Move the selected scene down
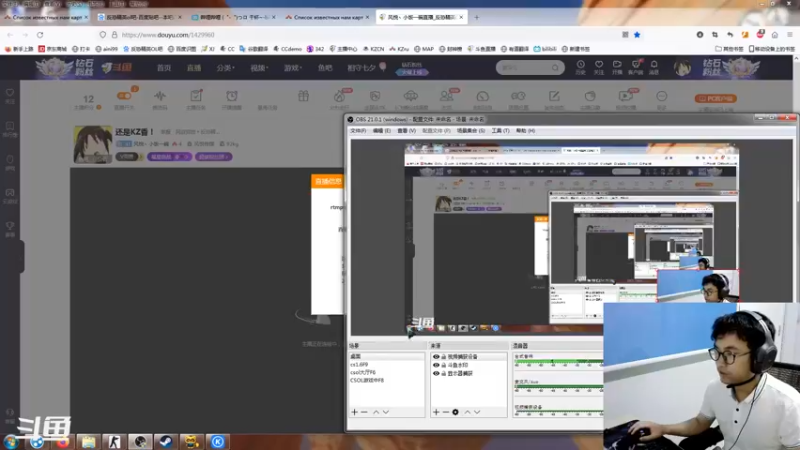This screenshot has width=800, height=450. (x=386, y=412)
